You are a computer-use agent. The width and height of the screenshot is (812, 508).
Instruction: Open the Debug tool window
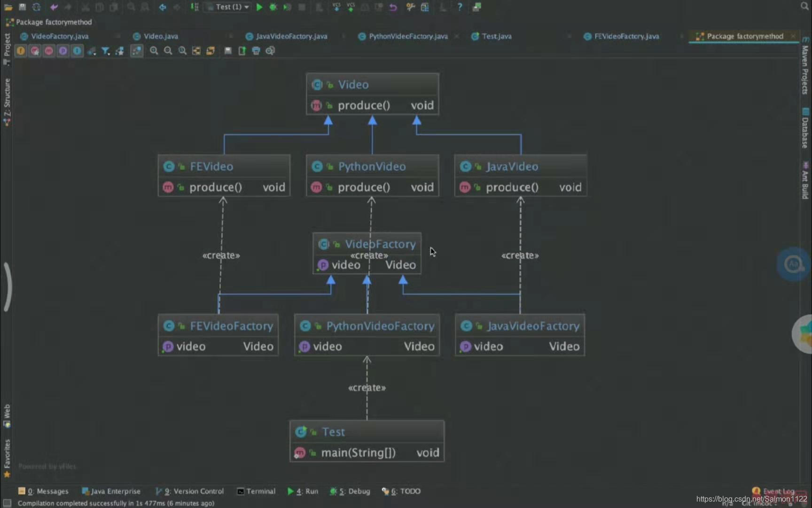coord(350,491)
